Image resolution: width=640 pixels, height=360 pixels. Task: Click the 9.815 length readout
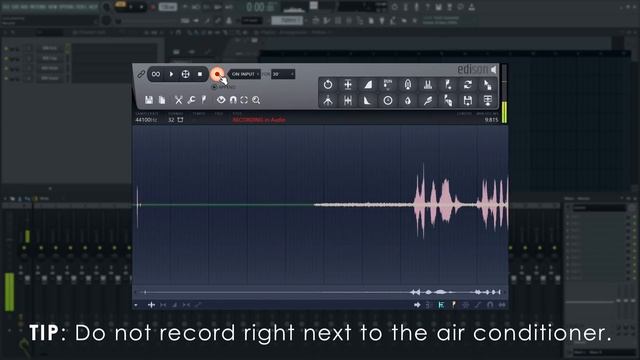click(491, 120)
